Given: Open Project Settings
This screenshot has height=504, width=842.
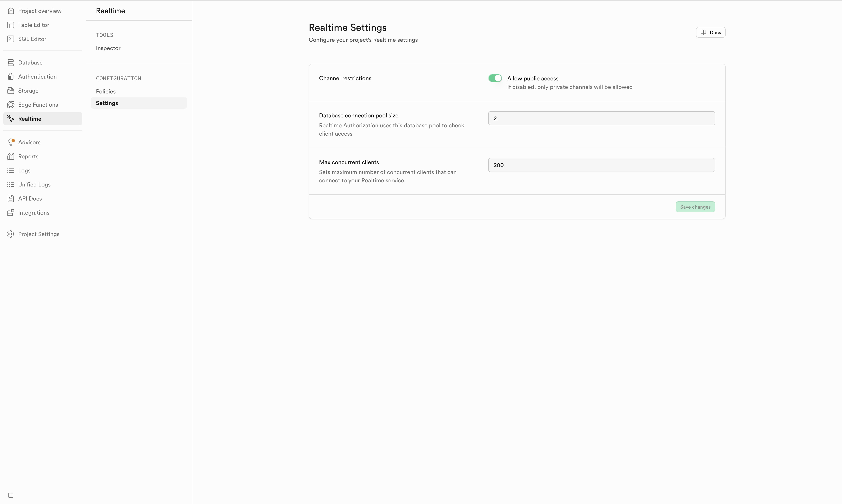Looking at the screenshot, I should pos(43,234).
